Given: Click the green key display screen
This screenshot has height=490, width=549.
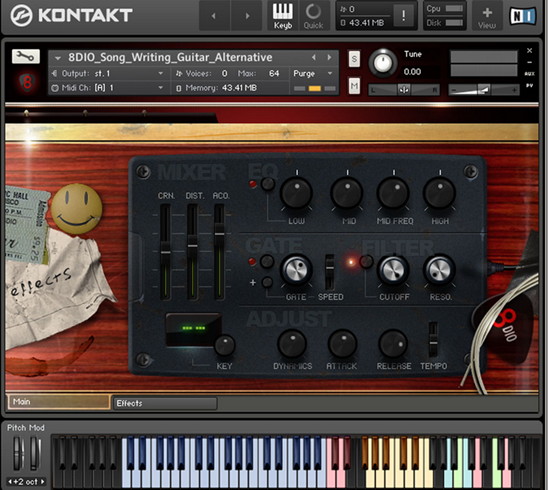Looking at the screenshot, I should (x=193, y=329).
